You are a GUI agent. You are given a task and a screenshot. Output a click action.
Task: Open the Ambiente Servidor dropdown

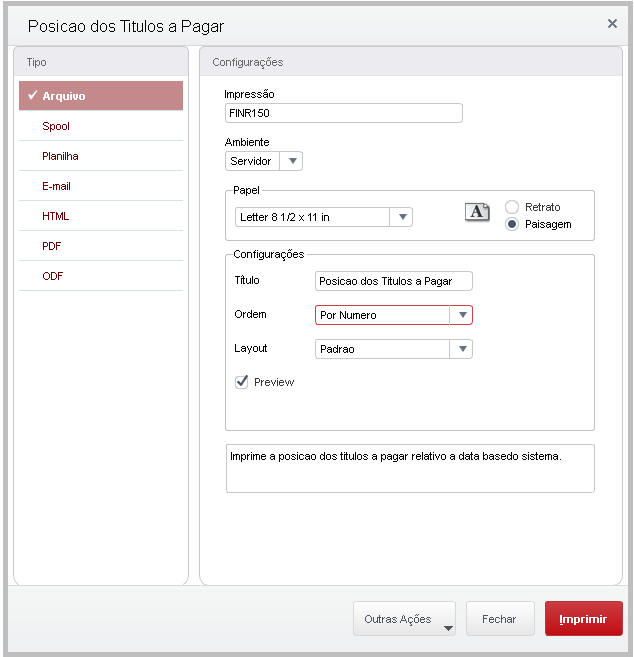coord(264,161)
